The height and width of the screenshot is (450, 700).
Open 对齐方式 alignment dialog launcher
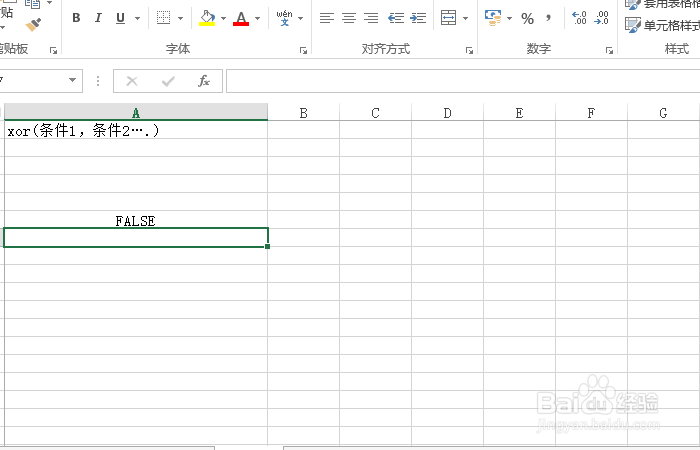coord(469,50)
